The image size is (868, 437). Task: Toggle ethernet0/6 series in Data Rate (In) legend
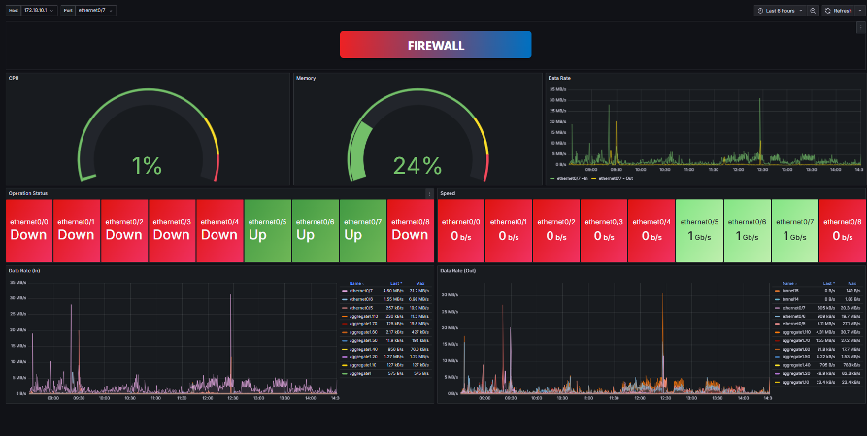point(360,298)
